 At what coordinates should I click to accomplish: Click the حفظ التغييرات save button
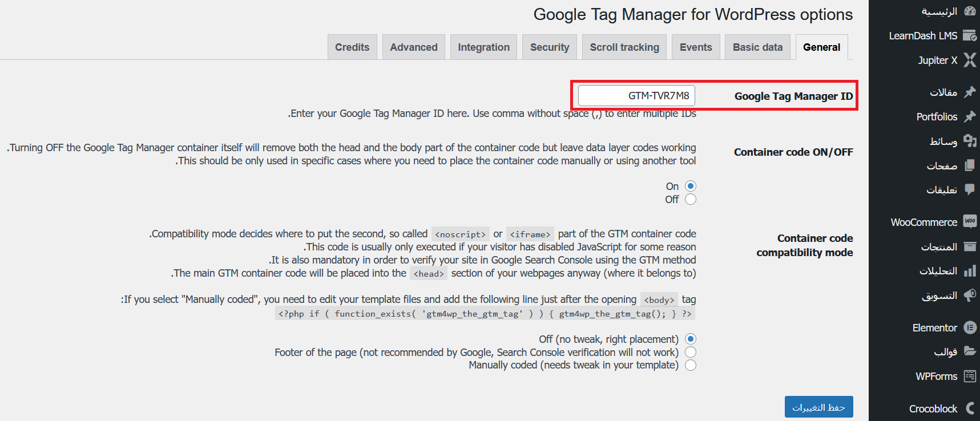coord(818,407)
